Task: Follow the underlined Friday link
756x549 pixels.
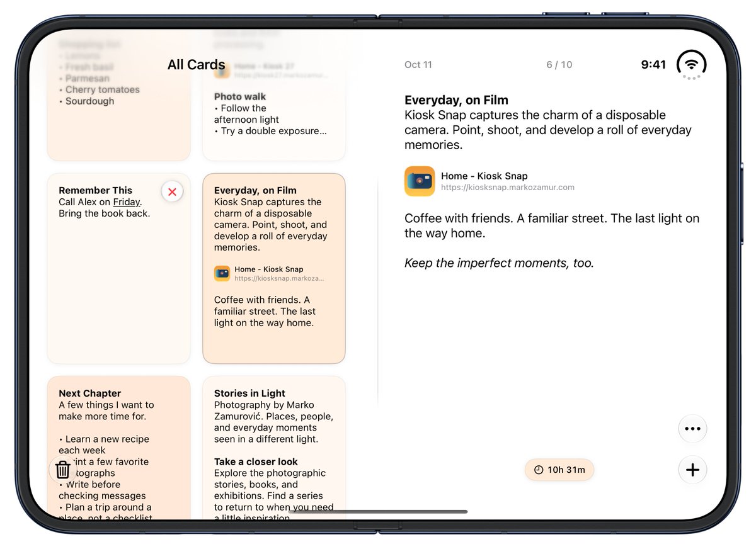Action: coord(127,202)
